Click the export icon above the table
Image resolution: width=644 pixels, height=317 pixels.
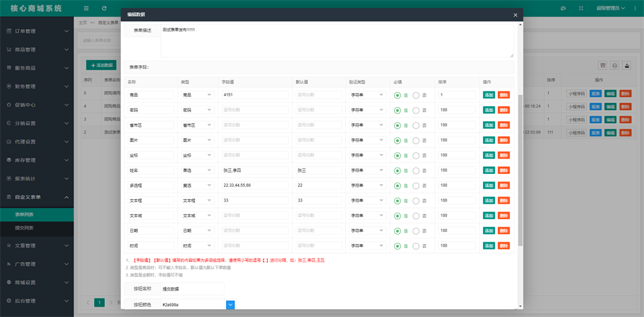point(627,65)
